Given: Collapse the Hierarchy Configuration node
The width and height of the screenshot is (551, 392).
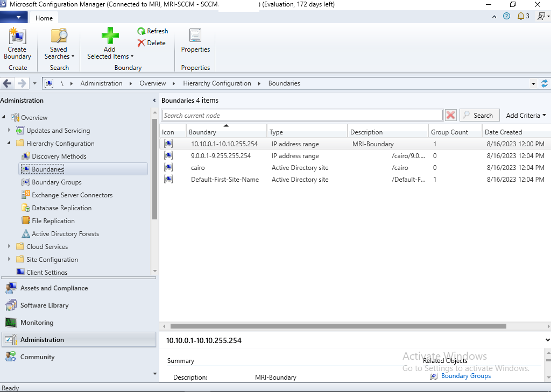Looking at the screenshot, I should [9, 144].
